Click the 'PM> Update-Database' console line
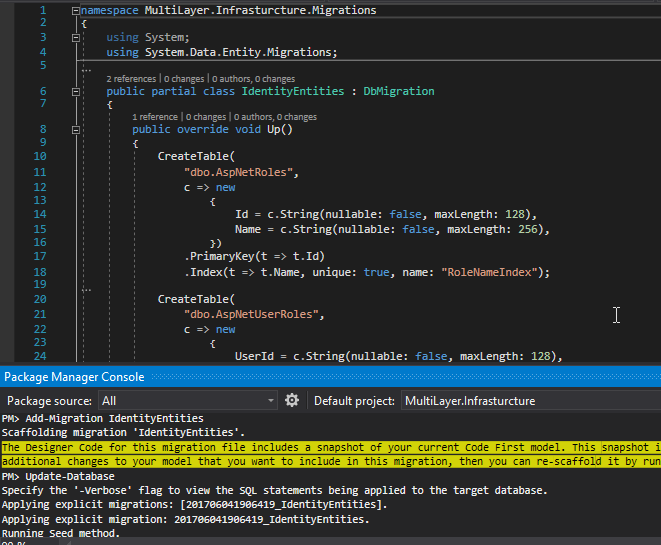The height and width of the screenshot is (545, 661). tap(58, 476)
